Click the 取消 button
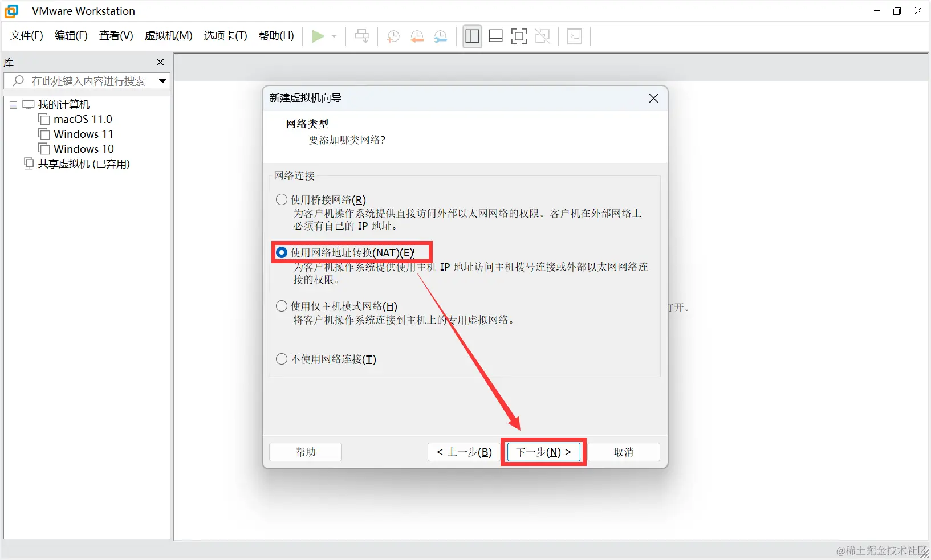 click(x=624, y=452)
